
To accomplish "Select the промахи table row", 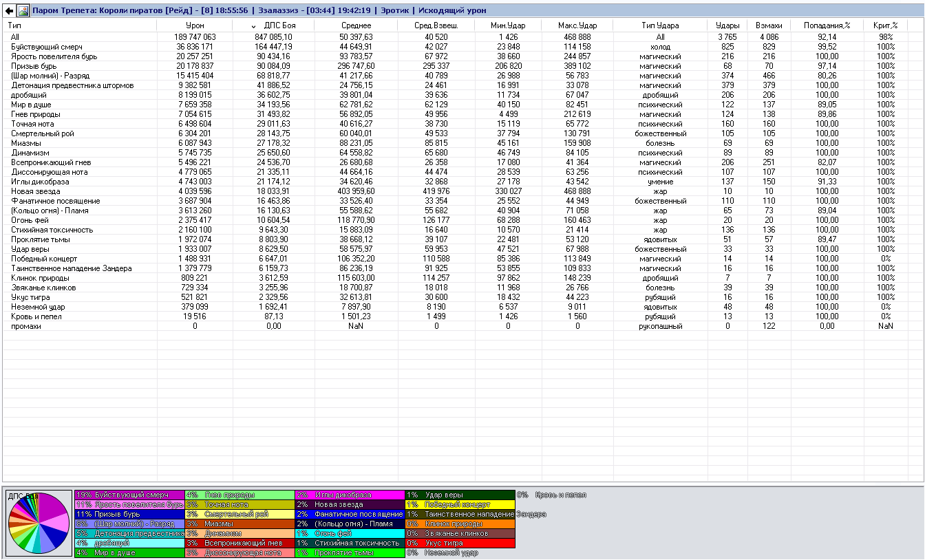I will (463, 326).
